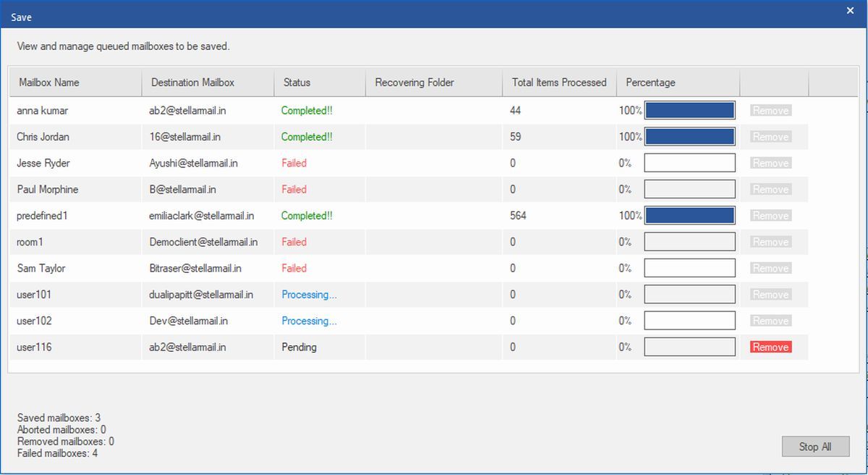
Task: Click Jesse Ryder's empty progress bar
Action: [690, 163]
